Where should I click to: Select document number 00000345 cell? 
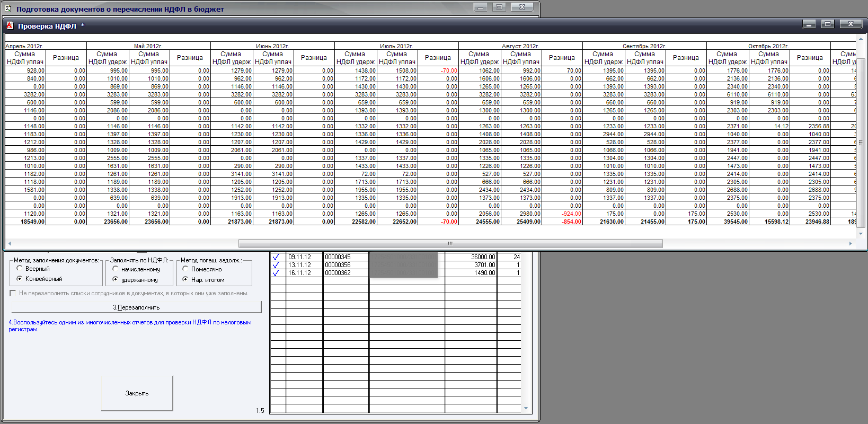[x=346, y=257]
